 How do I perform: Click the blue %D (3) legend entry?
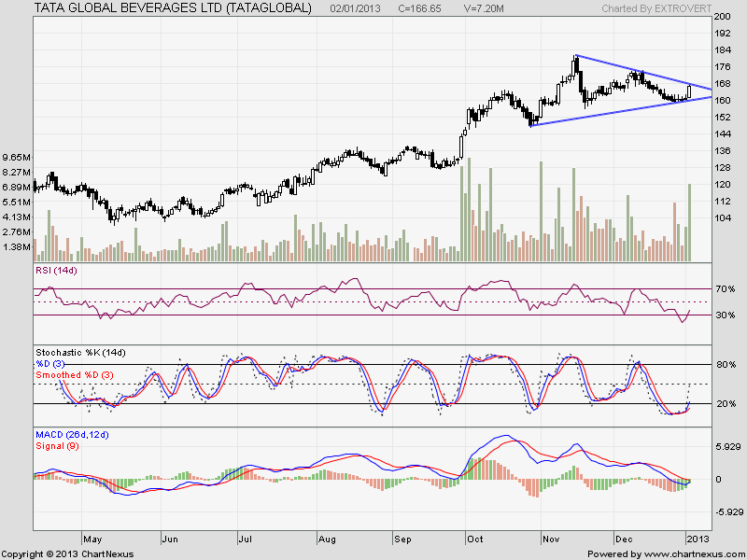53,365
